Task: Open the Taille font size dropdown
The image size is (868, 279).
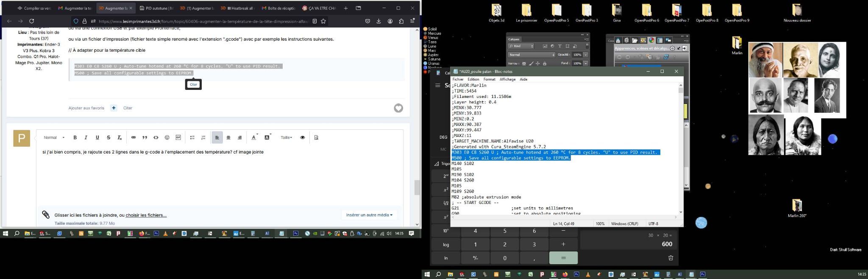Action: 287,137
